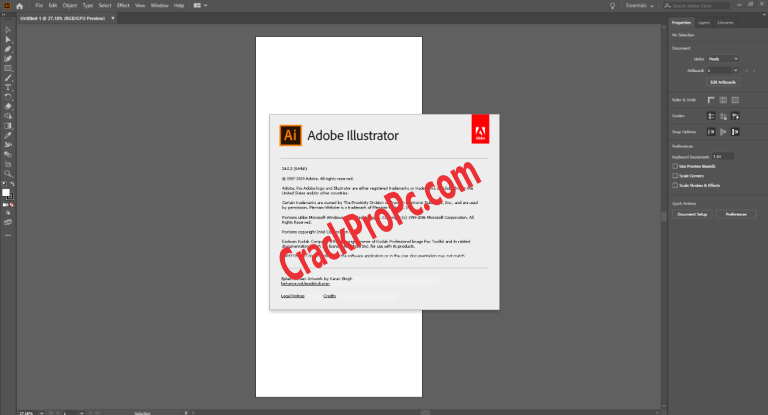Open the Arrange Documents icon
Viewport: 768px width, 415px height.
tap(197, 5)
